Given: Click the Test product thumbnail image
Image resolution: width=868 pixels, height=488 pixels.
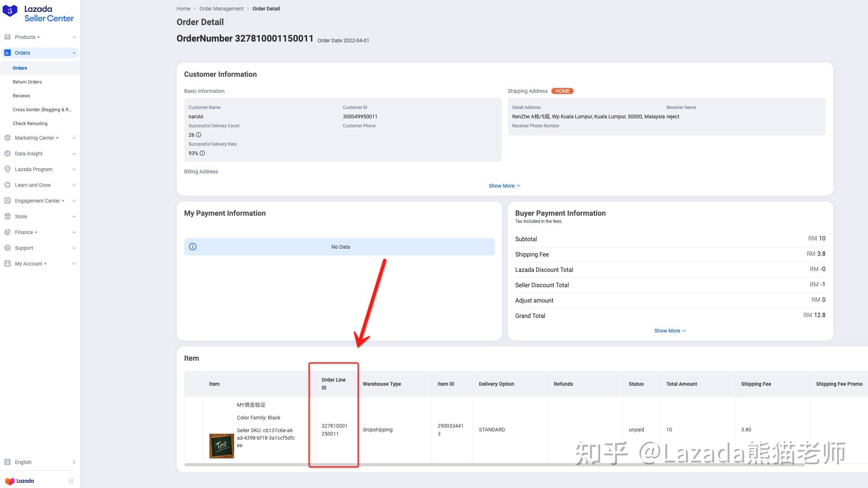Looking at the screenshot, I should 221,446.
